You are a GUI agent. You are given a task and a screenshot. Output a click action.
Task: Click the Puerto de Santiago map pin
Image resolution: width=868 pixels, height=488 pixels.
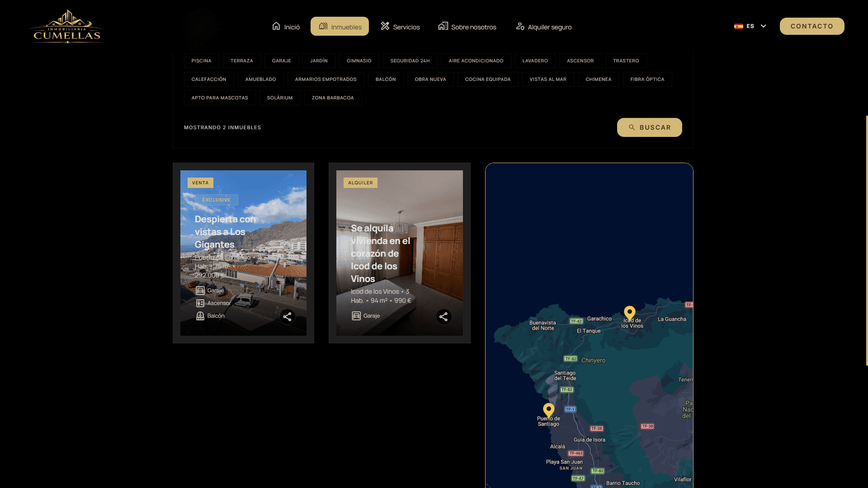point(549,411)
